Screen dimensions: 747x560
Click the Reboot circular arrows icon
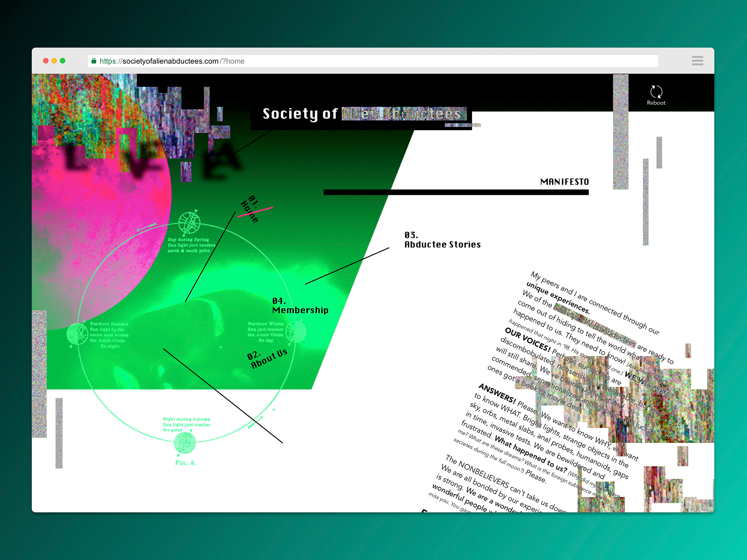tap(656, 92)
